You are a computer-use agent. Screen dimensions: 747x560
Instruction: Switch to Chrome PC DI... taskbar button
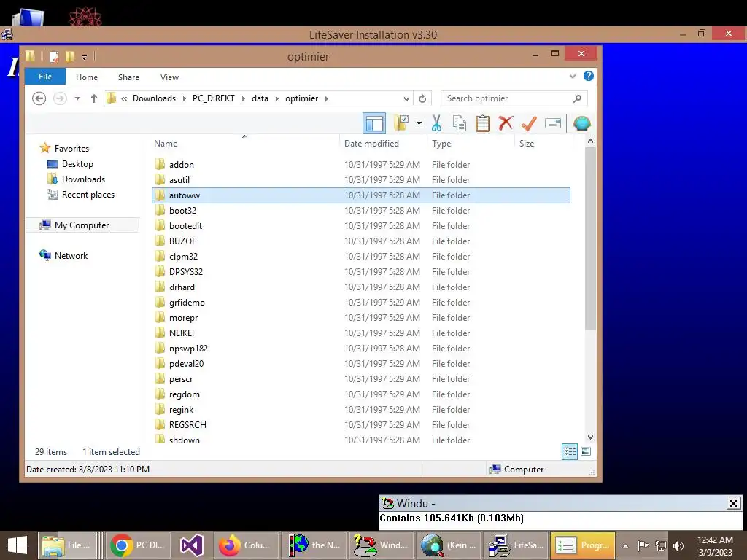[x=138, y=545]
